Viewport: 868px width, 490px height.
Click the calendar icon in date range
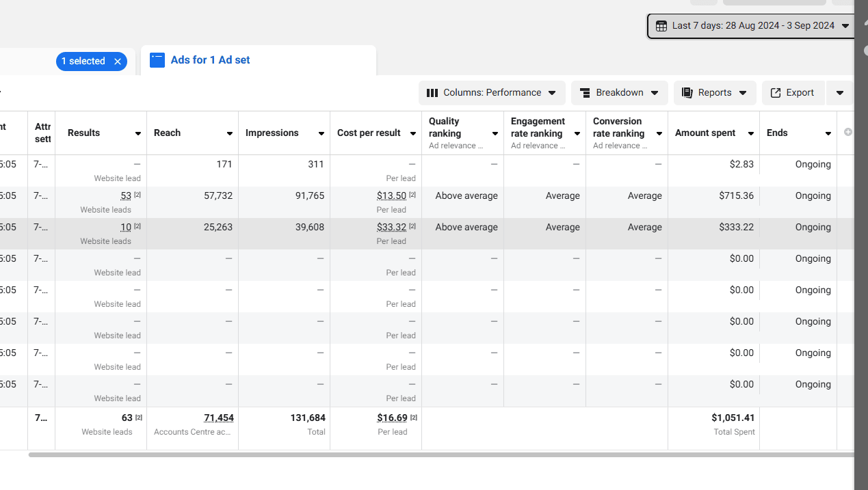click(661, 26)
